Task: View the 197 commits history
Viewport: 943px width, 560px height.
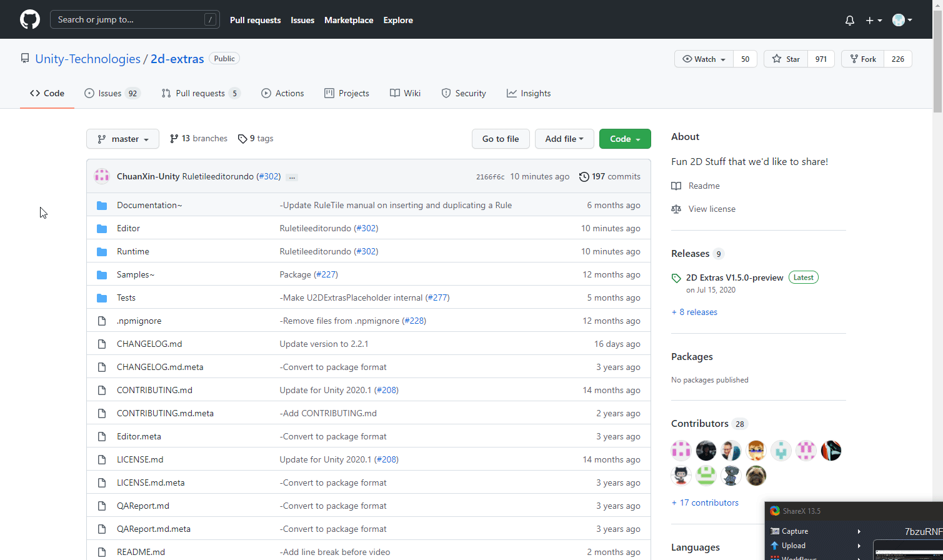Action: coord(610,176)
